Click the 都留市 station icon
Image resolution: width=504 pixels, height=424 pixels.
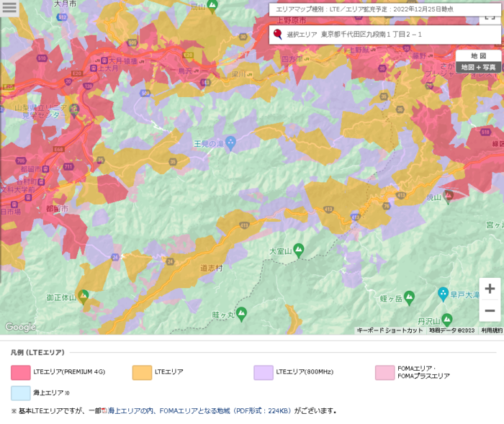point(45,168)
